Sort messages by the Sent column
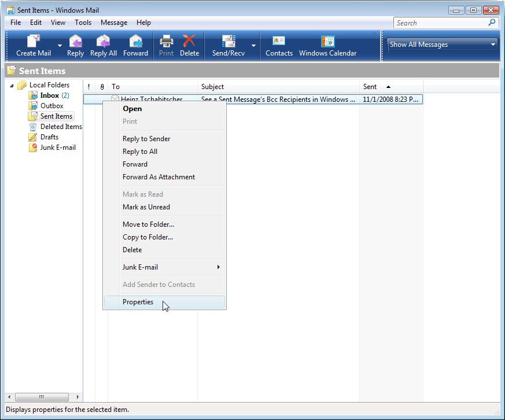This screenshot has height=420, width=505. coord(391,87)
